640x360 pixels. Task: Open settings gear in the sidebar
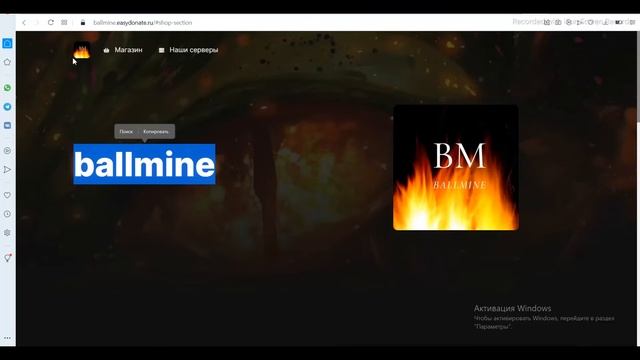7,233
